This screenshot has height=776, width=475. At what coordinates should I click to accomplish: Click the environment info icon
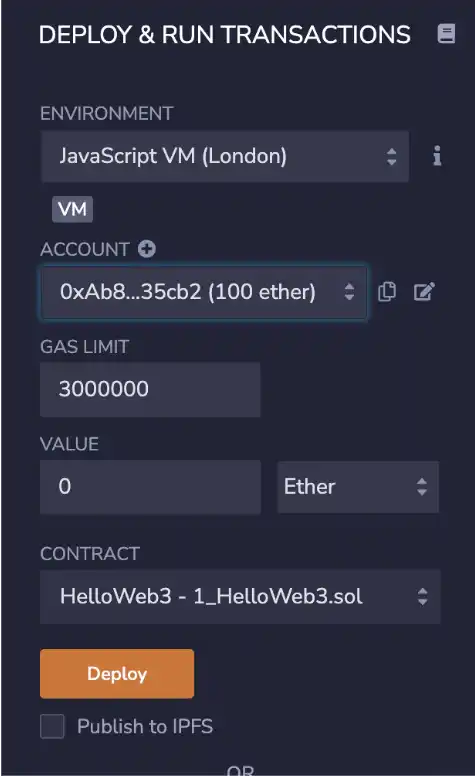[x=437, y=156]
